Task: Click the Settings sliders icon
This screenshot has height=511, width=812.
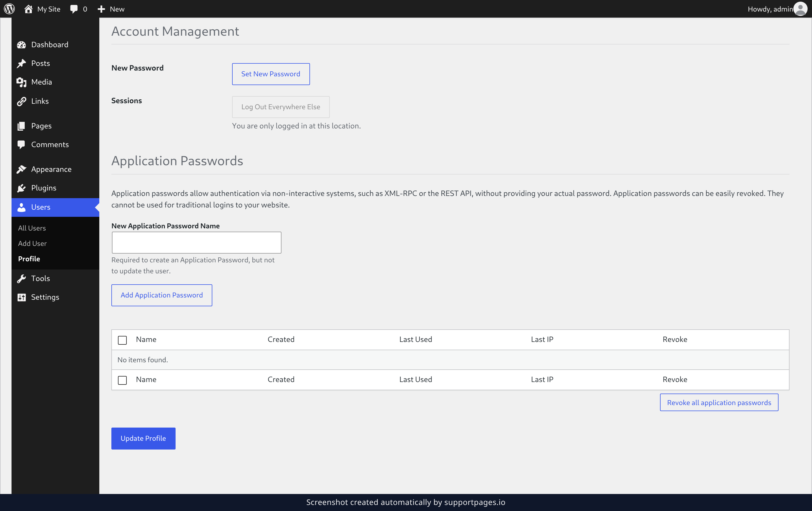Action: coord(22,297)
